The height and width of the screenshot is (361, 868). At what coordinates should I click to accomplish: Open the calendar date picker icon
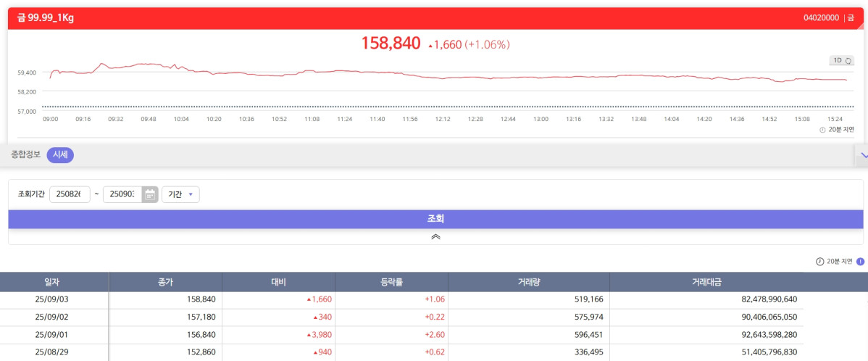150,194
